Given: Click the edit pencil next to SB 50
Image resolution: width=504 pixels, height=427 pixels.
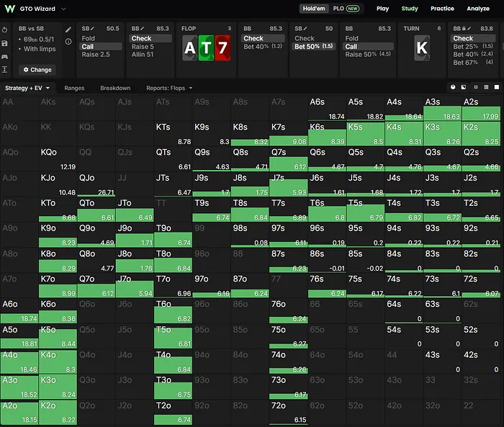Looking at the screenshot, I should point(305,29).
